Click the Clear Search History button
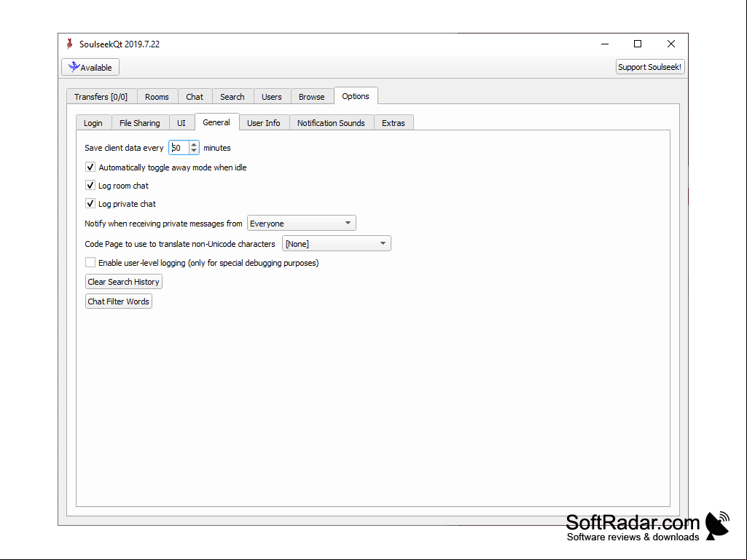 coord(123,281)
